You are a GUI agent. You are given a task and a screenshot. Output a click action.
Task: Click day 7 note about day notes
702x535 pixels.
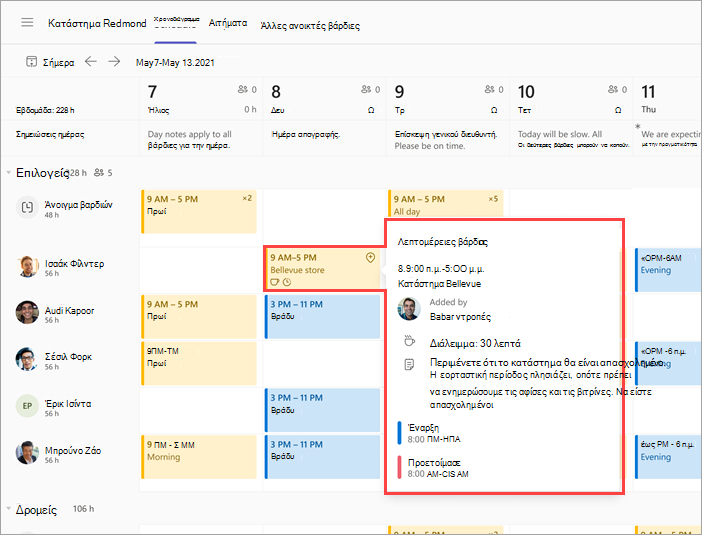click(x=190, y=140)
